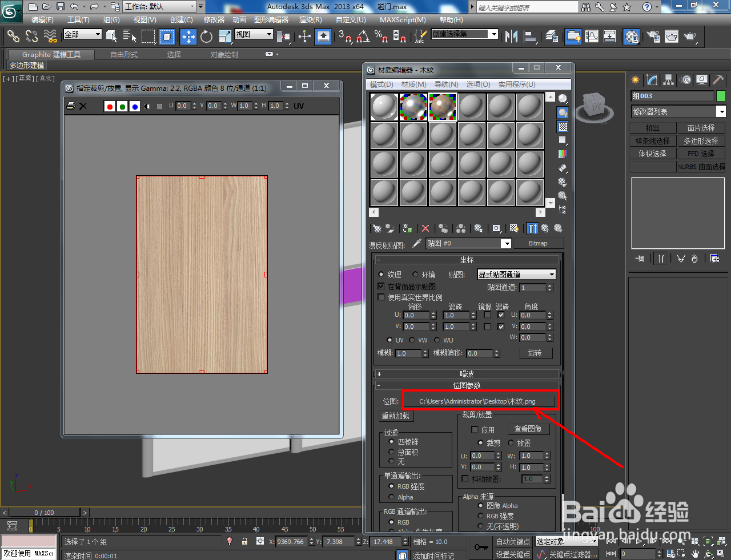Click the 木纹.png bitmap path button
Screen dimensions: 731x560
click(x=478, y=401)
